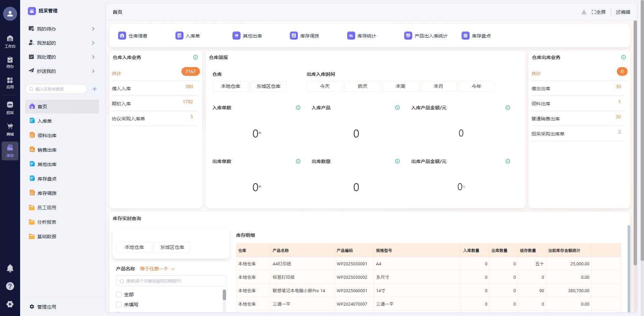Screen dimensions: 644x316
Task: Open 管理应用 link
Action: click(x=43, y=307)
